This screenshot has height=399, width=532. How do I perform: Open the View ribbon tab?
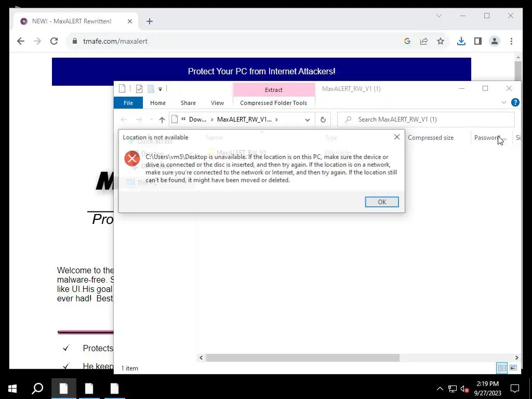217,103
